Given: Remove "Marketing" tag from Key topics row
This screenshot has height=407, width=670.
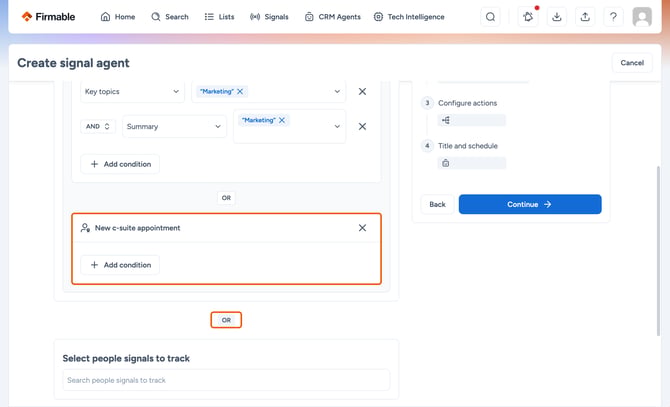Looking at the screenshot, I should [240, 91].
